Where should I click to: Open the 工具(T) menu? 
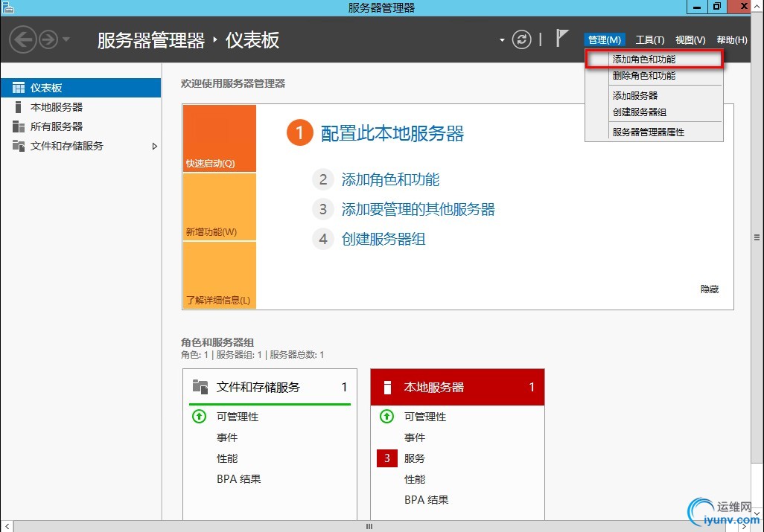coord(649,40)
